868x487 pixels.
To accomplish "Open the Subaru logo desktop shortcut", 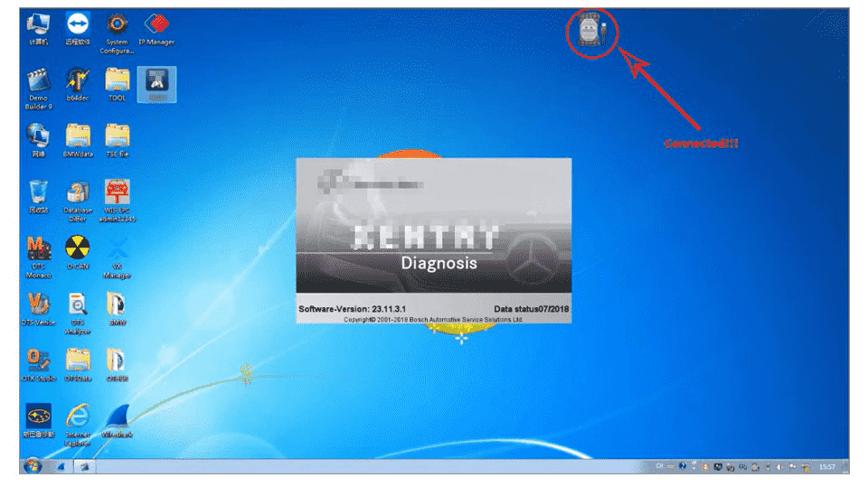I will [x=38, y=421].
